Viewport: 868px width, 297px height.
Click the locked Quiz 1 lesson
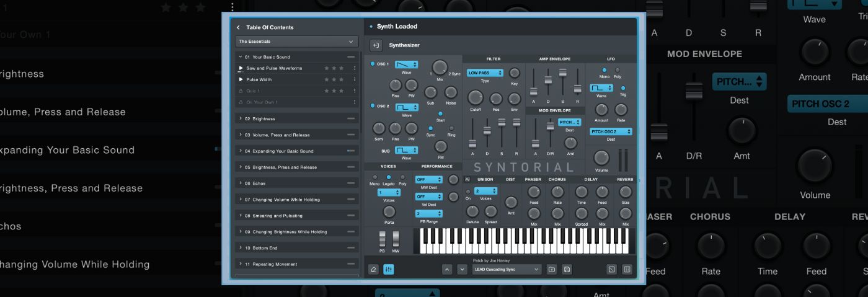point(298,91)
